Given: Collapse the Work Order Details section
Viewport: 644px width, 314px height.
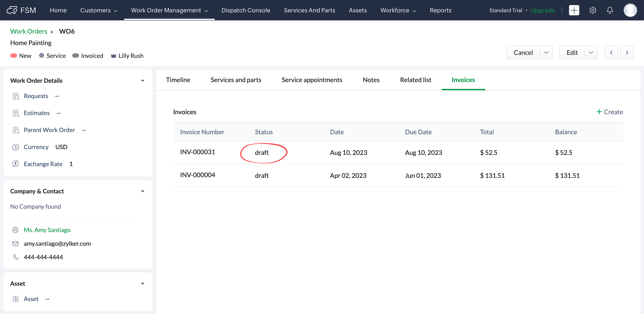Looking at the screenshot, I should pyautogui.click(x=142, y=81).
